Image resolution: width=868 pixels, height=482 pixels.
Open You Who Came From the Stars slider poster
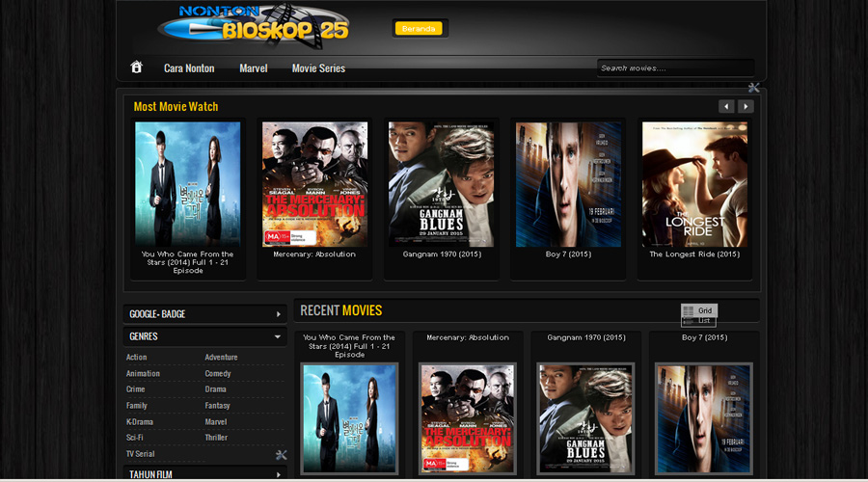(188, 184)
